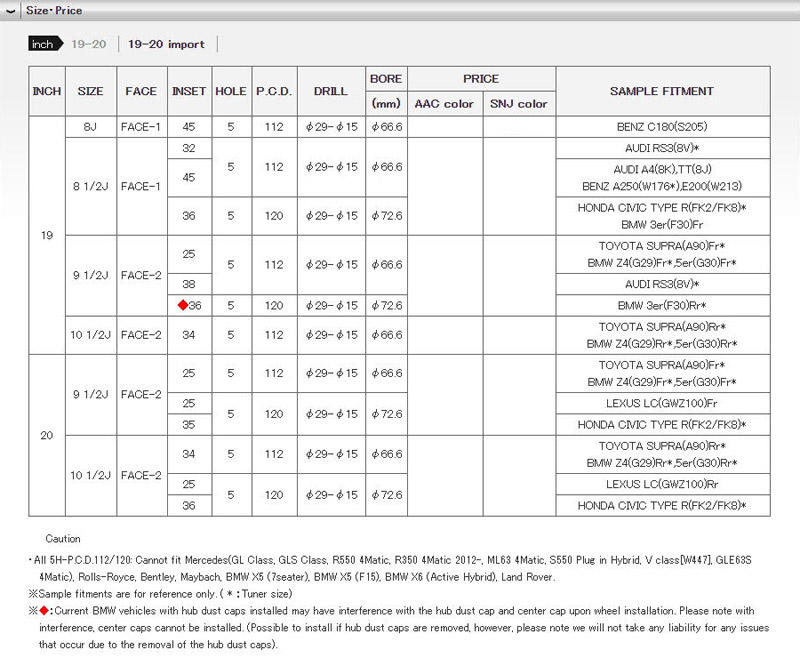
Task: Click the inset 35 cell
Action: pyautogui.click(x=189, y=425)
